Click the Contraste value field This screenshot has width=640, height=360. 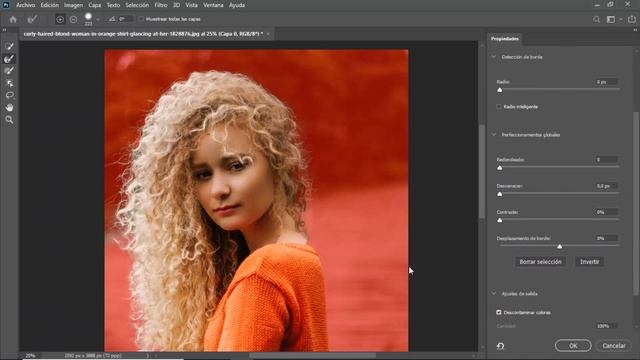pyautogui.click(x=607, y=212)
